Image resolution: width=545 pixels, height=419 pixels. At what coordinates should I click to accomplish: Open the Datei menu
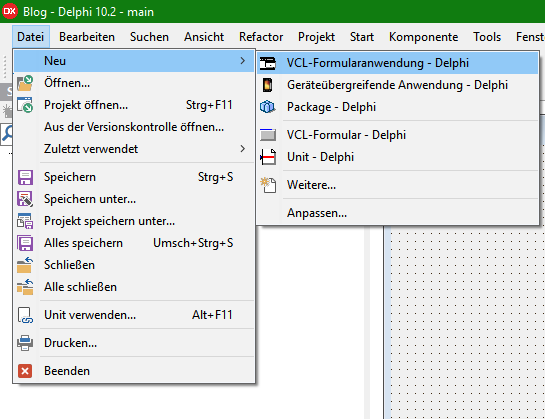point(31,37)
